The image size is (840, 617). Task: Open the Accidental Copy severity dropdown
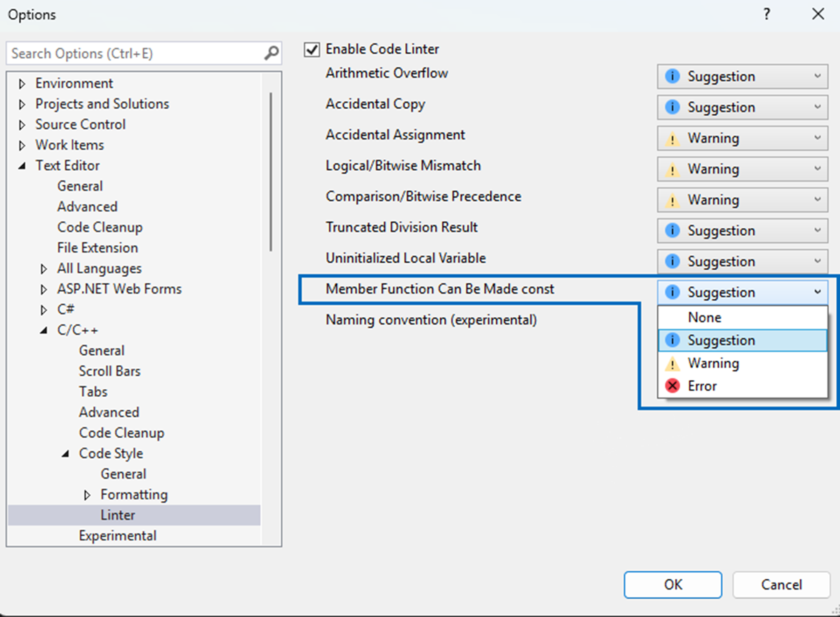(x=743, y=107)
